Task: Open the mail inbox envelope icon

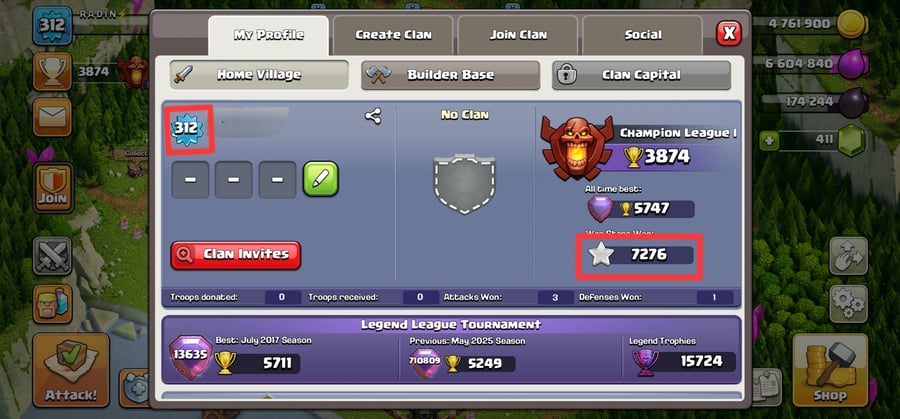Action: click(52, 117)
